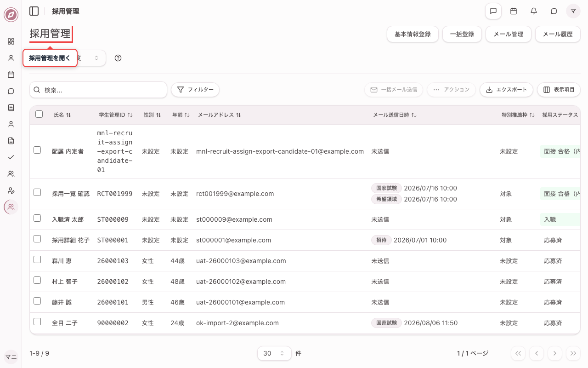The image size is (588, 368).
Task: Open the person icon between dashboard and calendar icons
Action: click(11, 58)
